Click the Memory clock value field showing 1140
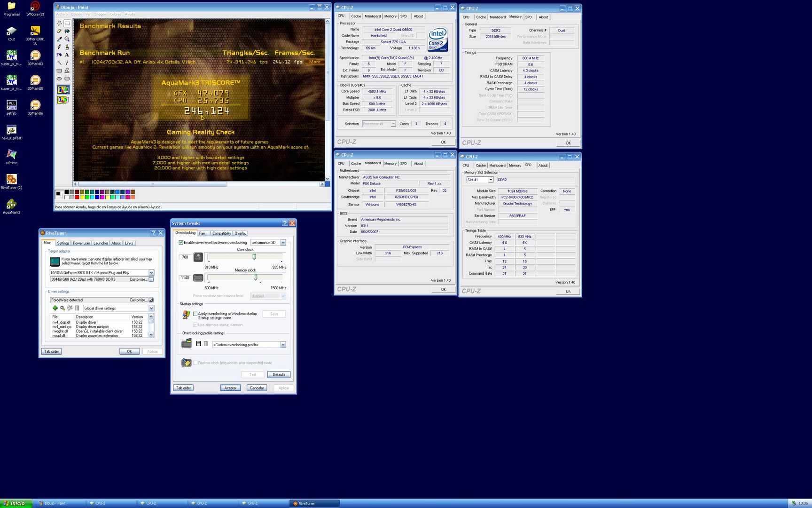This screenshot has height=508, width=812. [x=185, y=278]
